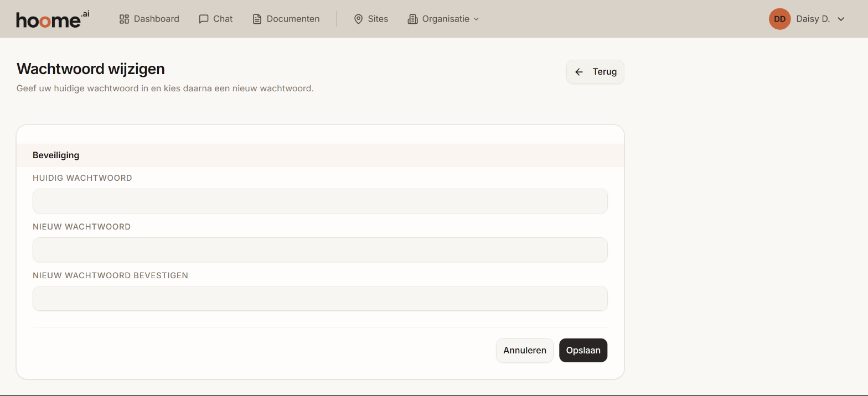Open the Documenten menu item
Screen dimensions: 868x396
(x=286, y=19)
